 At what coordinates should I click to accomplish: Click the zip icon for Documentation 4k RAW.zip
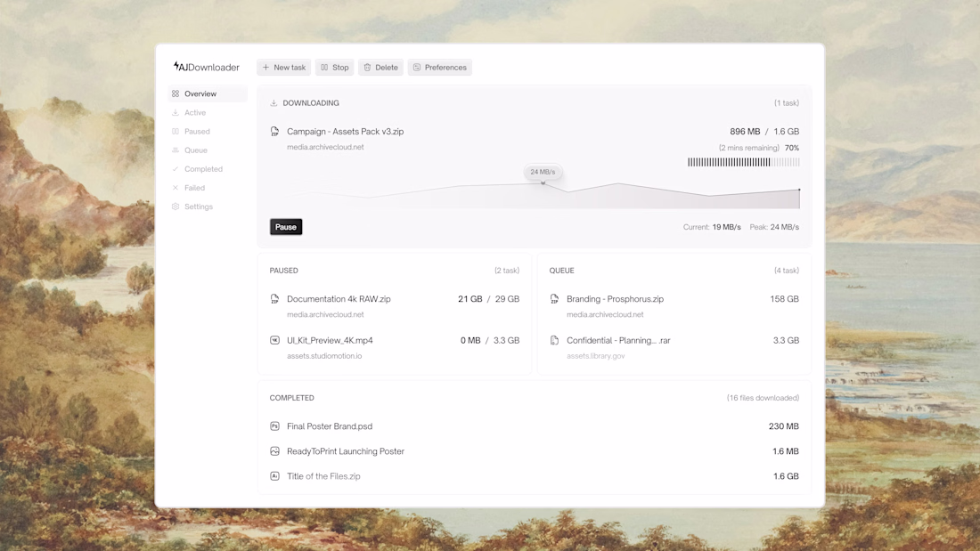(274, 298)
